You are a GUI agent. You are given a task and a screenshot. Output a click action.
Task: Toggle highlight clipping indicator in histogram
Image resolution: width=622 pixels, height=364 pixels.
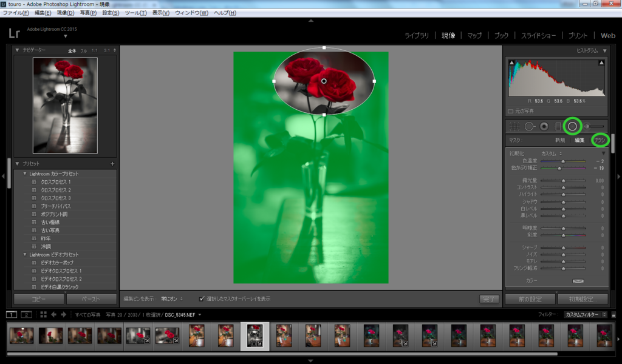coord(601,62)
